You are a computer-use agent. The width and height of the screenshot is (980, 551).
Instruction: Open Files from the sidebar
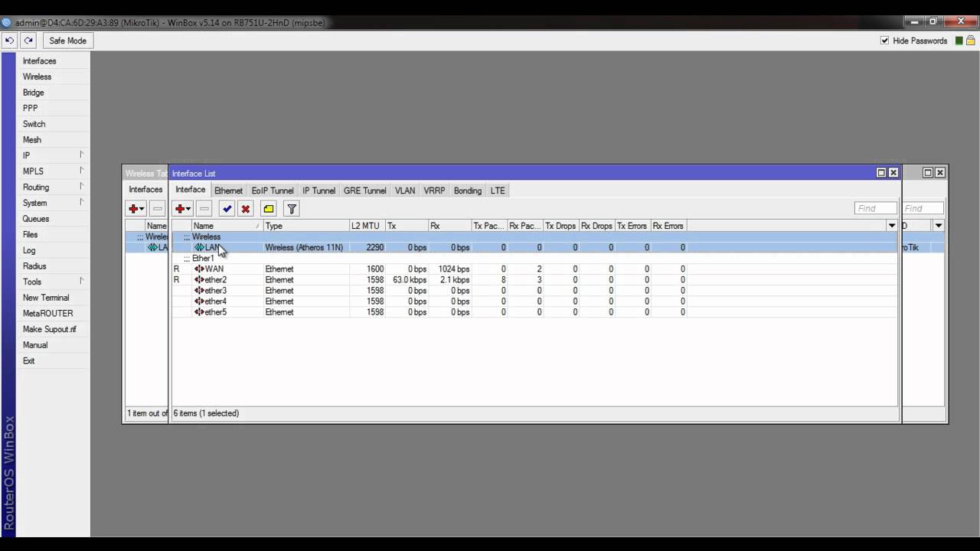click(x=30, y=234)
